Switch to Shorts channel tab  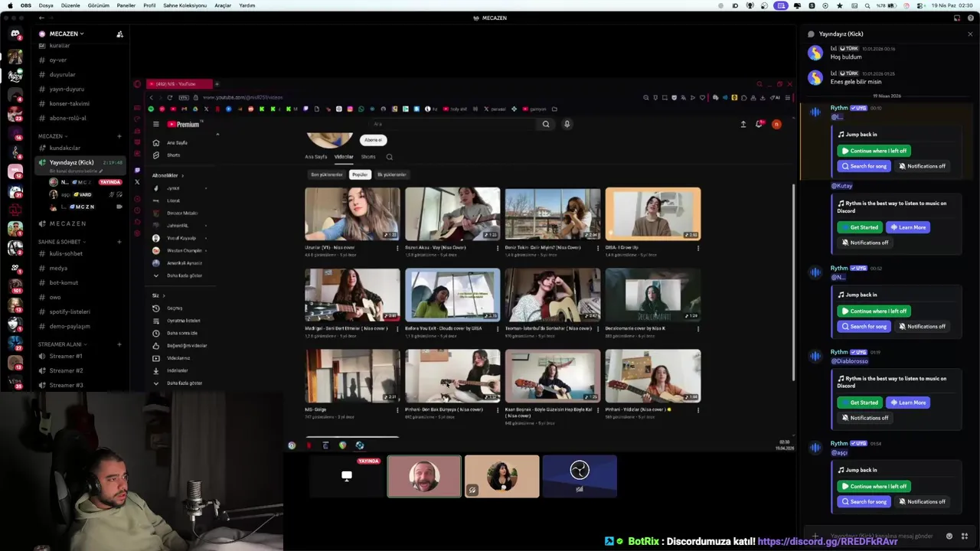(x=368, y=157)
